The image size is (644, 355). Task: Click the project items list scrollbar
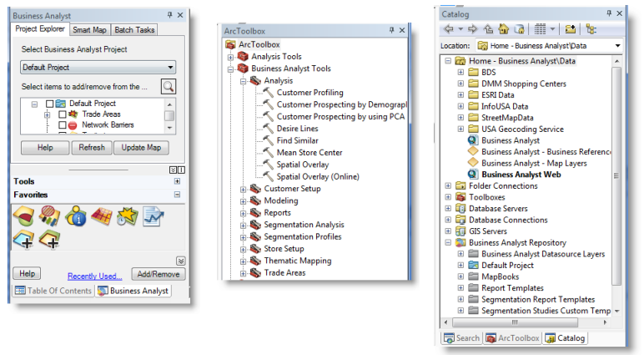point(169,115)
